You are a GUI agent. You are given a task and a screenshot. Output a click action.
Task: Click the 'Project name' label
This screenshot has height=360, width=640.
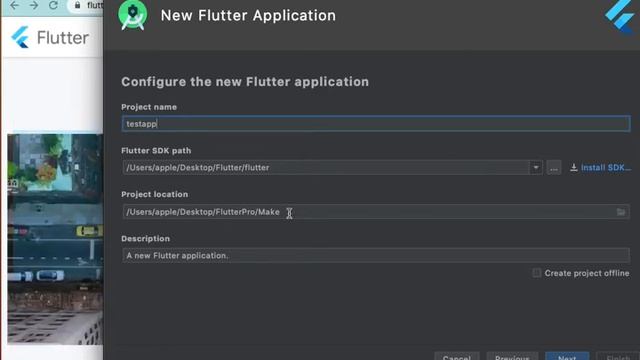click(x=149, y=107)
